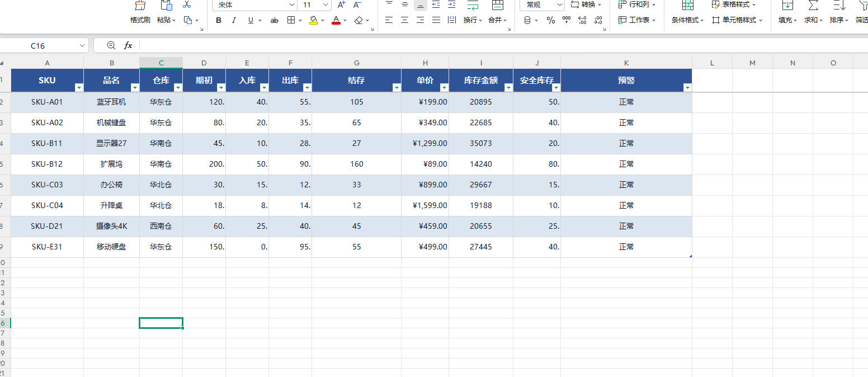Click the wrap text (换行) icon
The width and height of the screenshot is (868, 377).
tap(473, 6)
